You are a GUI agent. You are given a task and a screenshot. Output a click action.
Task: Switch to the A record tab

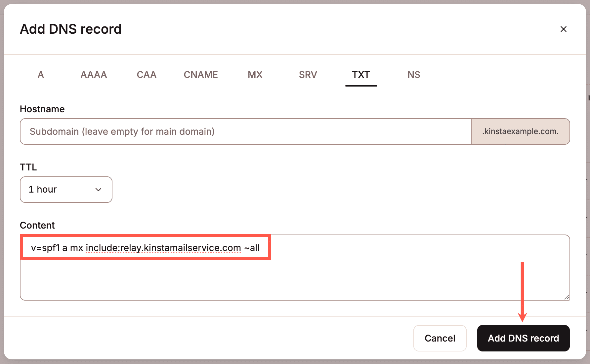40,75
